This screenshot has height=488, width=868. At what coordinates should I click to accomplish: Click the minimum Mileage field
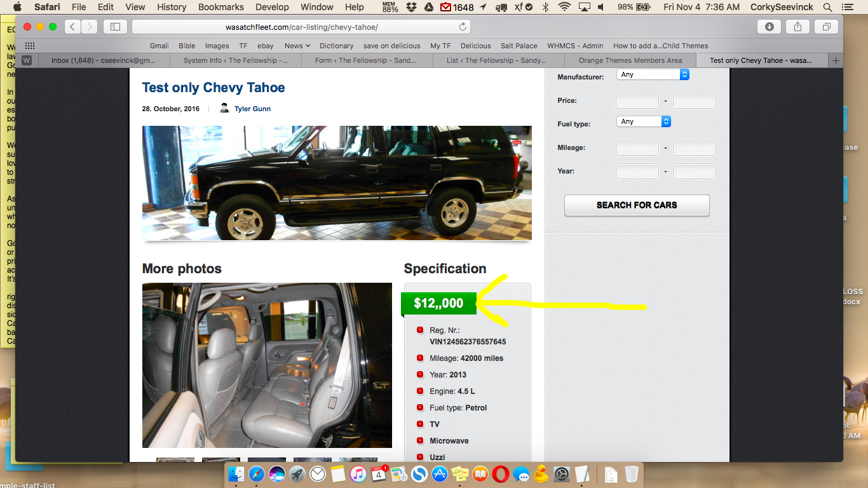[637, 147]
